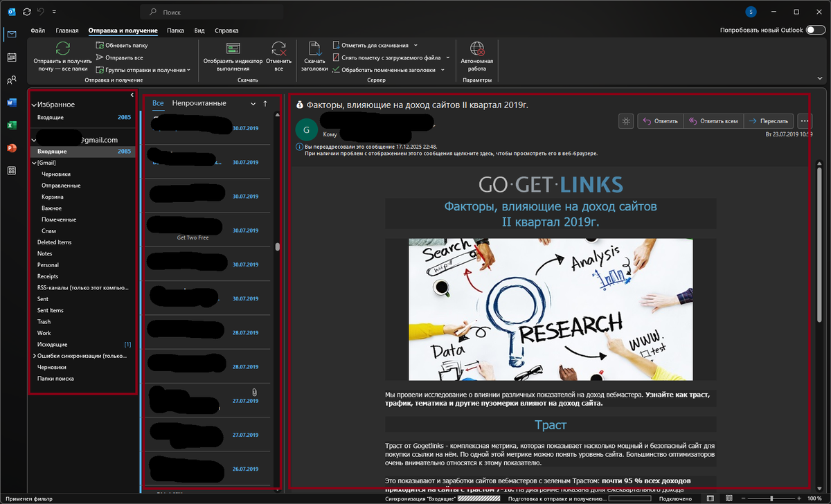831x504 pixels.
Task: Open the Папки поиска search folders
Action: pos(55,379)
